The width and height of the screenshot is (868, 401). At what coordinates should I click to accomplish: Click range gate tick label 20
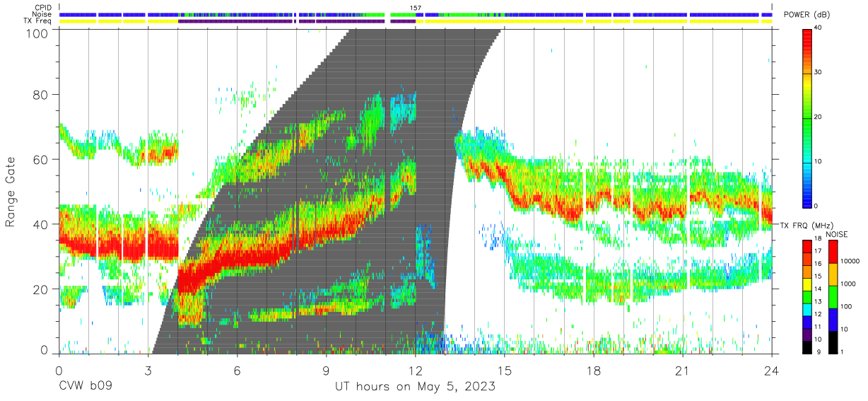click(x=42, y=289)
